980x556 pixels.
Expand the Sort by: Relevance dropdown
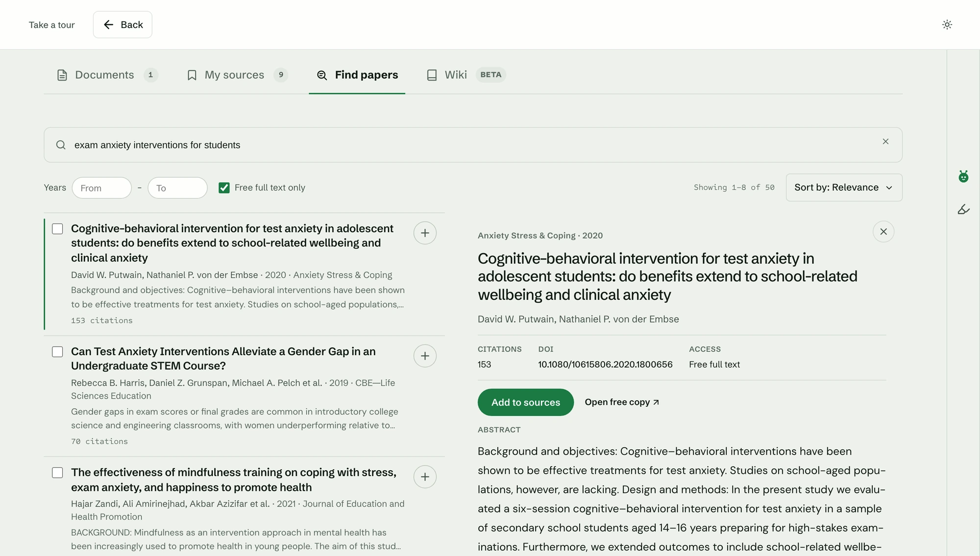(x=844, y=188)
